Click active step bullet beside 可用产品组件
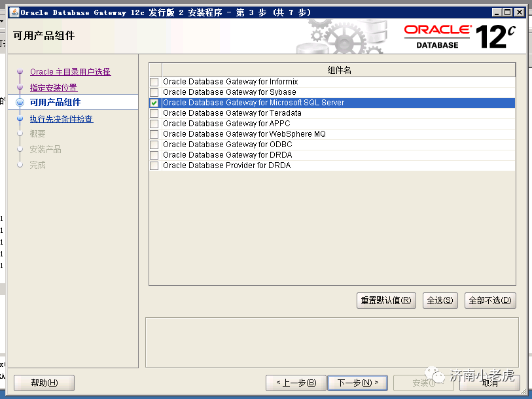 [x=20, y=102]
